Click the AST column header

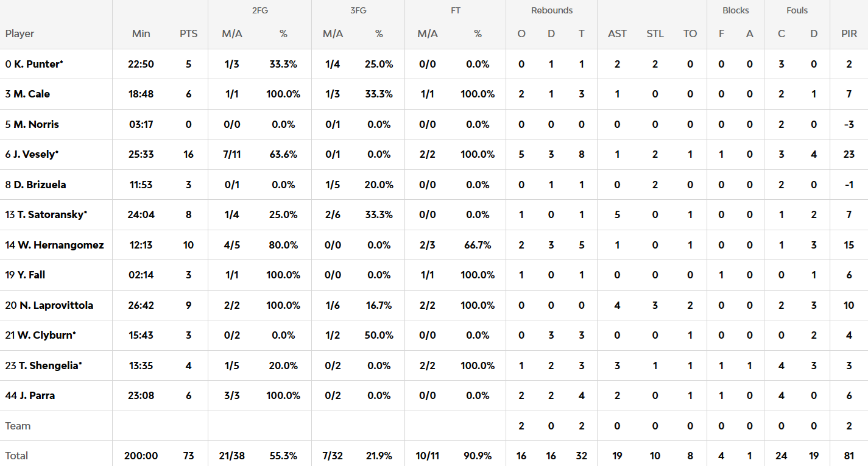pos(617,34)
